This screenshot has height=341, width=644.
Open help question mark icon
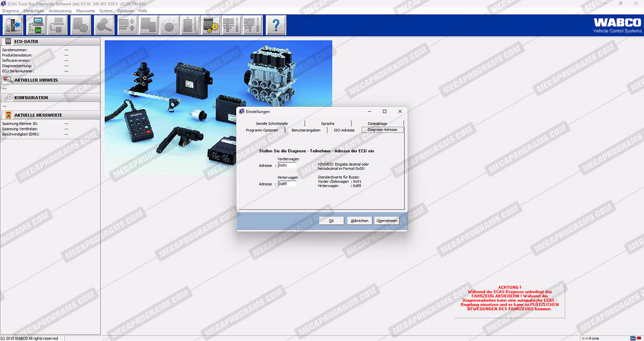276,25
